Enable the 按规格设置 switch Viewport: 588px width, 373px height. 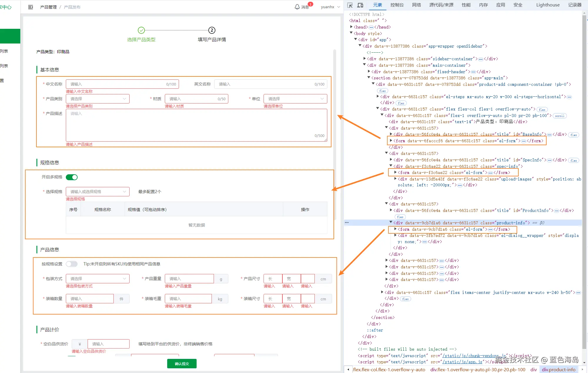point(72,264)
